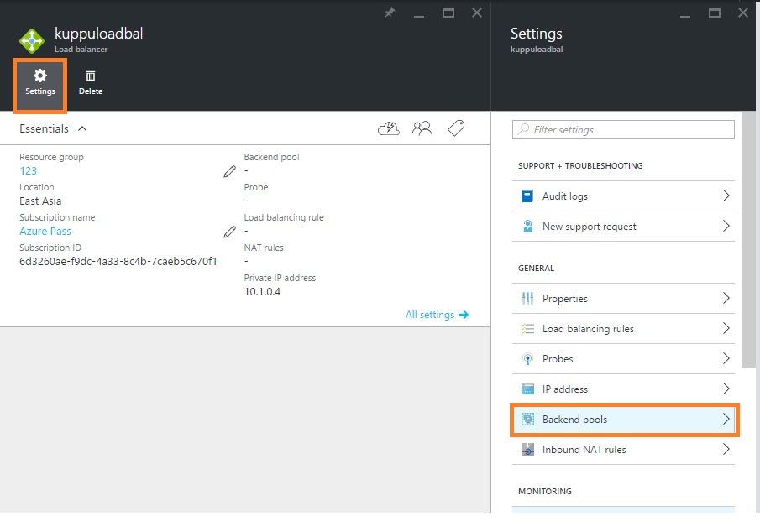Expand the Properties chevron arrow

pos(726,299)
